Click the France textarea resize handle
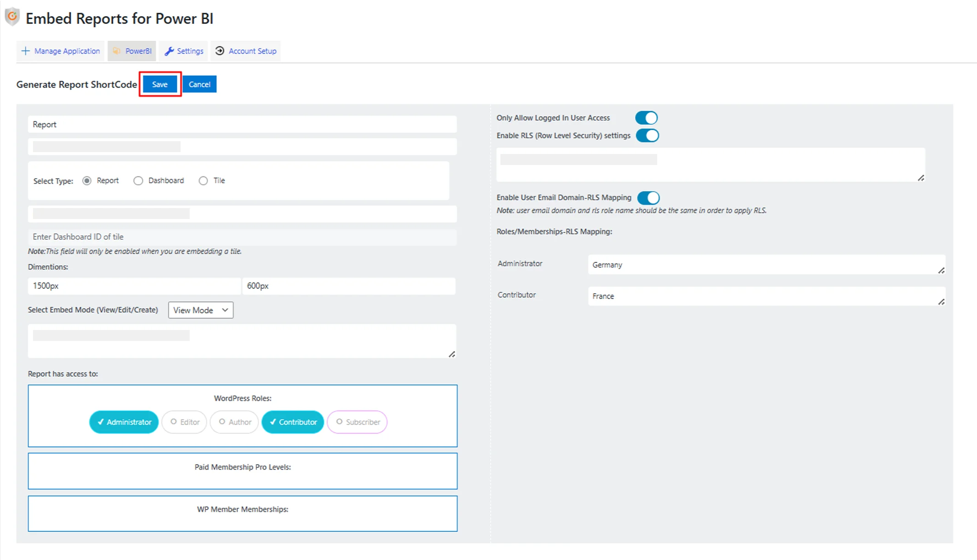This screenshot has height=560, width=977. 941,302
